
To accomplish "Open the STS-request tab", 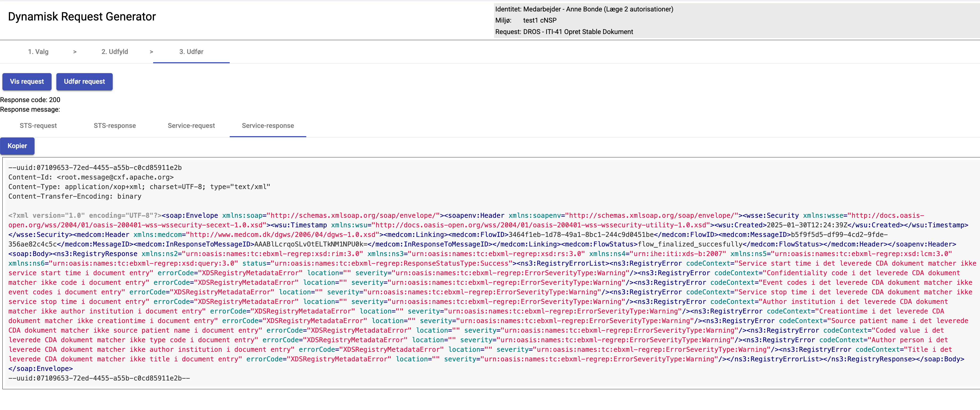I will pyautogui.click(x=38, y=126).
